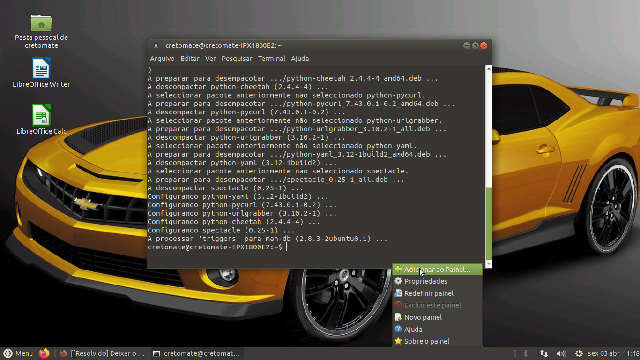The height and width of the screenshot is (360, 640).
Task: Launch Firefox from the panel launcher
Action: (x=44, y=353)
